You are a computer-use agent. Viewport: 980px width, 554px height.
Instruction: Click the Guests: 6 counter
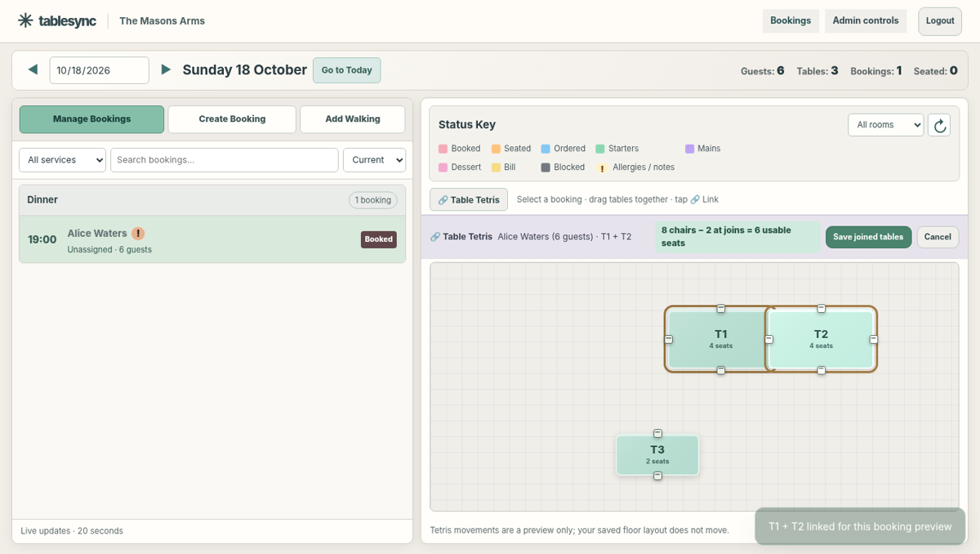(763, 71)
